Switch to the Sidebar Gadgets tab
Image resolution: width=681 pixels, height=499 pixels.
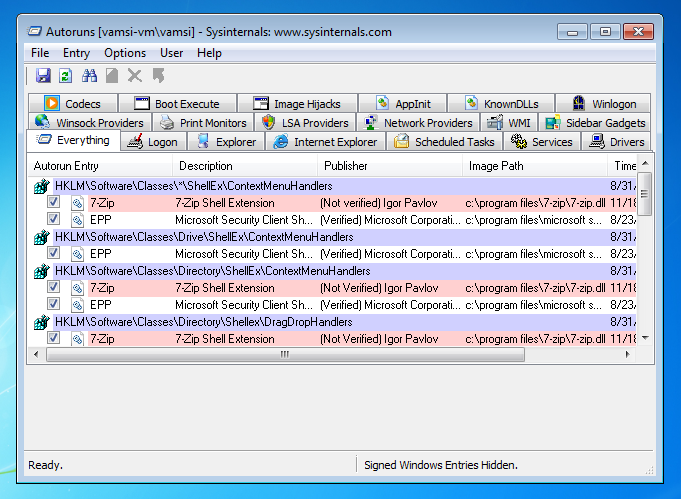[x=595, y=122]
